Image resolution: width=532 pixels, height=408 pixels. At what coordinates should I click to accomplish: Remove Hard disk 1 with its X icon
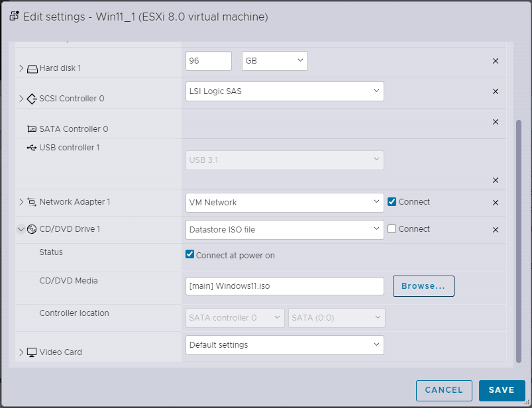pyautogui.click(x=495, y=61)
